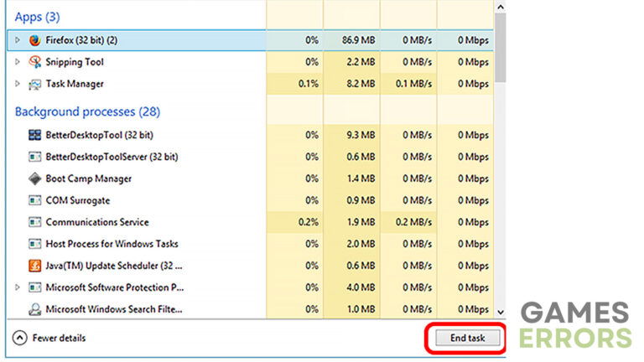This screenshot has height=362, width=644.
Task: Select the Communications Service process row
Action: click(x=96, y=222)
